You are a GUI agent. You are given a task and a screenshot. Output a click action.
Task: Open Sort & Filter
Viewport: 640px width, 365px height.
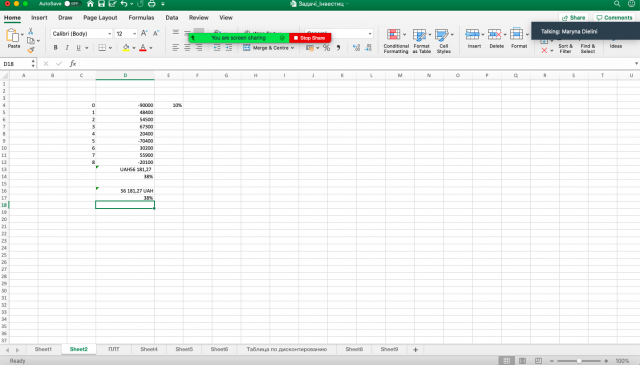565,48
